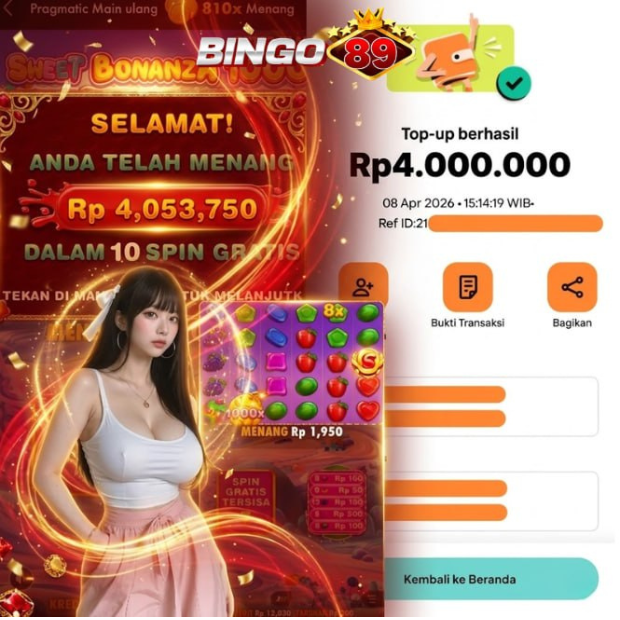
Task: Tap the add contact person icon
Action: click(363, 285)
